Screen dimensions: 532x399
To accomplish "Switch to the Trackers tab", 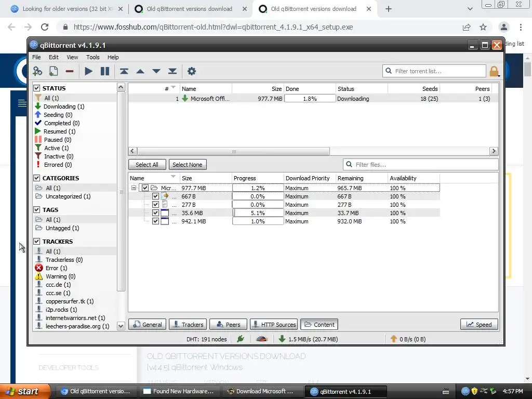I will [x=188, y=325].
